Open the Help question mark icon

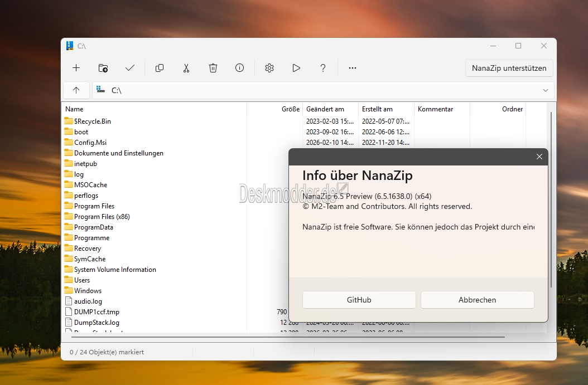(x=323, y=68)
